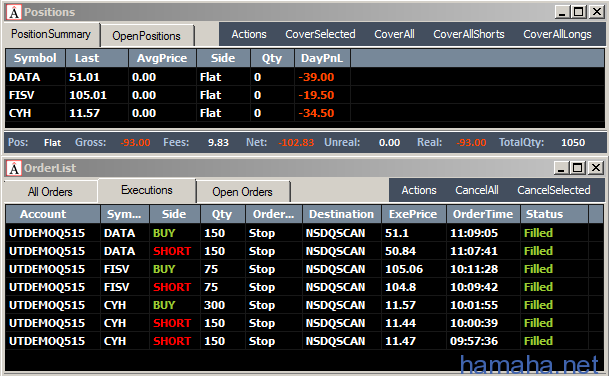Viewport: 609px width, 376px height.
Task: Click the Net -102.83 summary value
Action: (296, 143)
